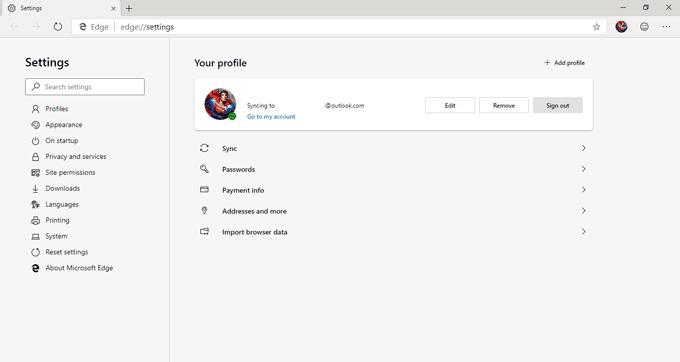Open the Settings and more ellipsis menu

(666, 27)
